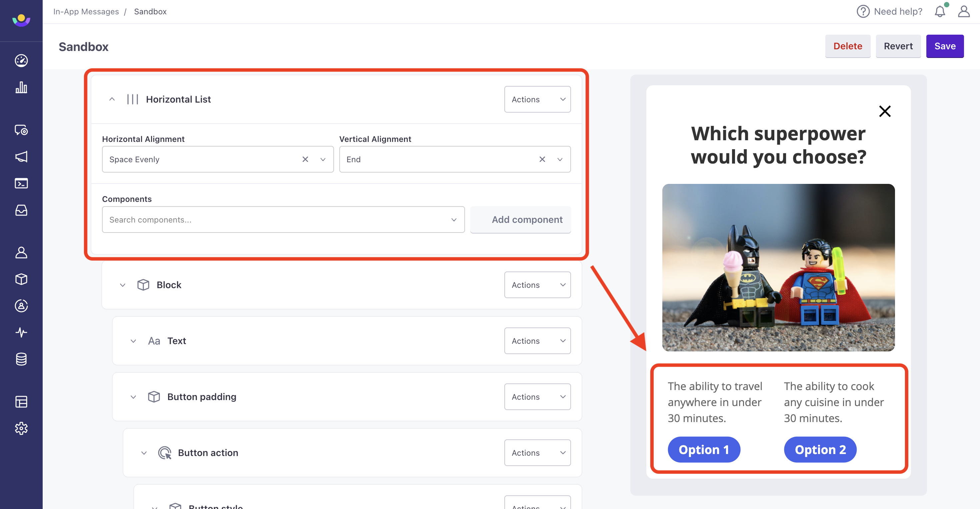Click the activity/pulse icon in sidebar
Screen dimensions: 980x509
click(x=21, y=332)
